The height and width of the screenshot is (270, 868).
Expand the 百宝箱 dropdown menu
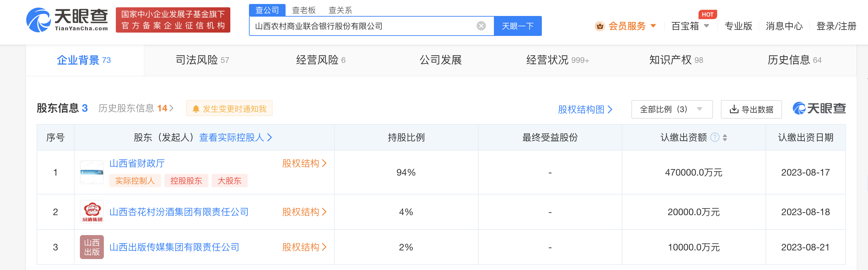click(707, 26)
